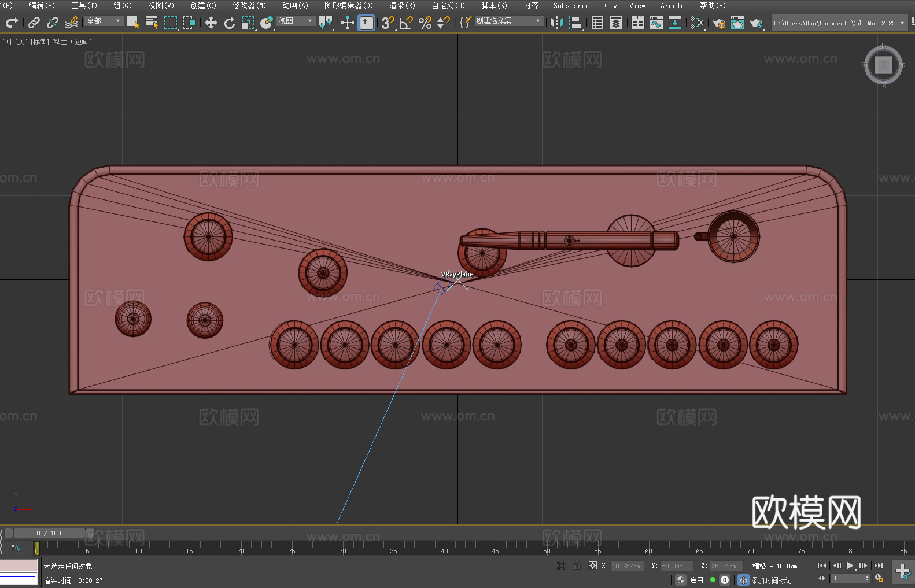Open selection filter dropdown showing 全部
This screenshot has height=588, width=915.
click(x=104, y=21)
